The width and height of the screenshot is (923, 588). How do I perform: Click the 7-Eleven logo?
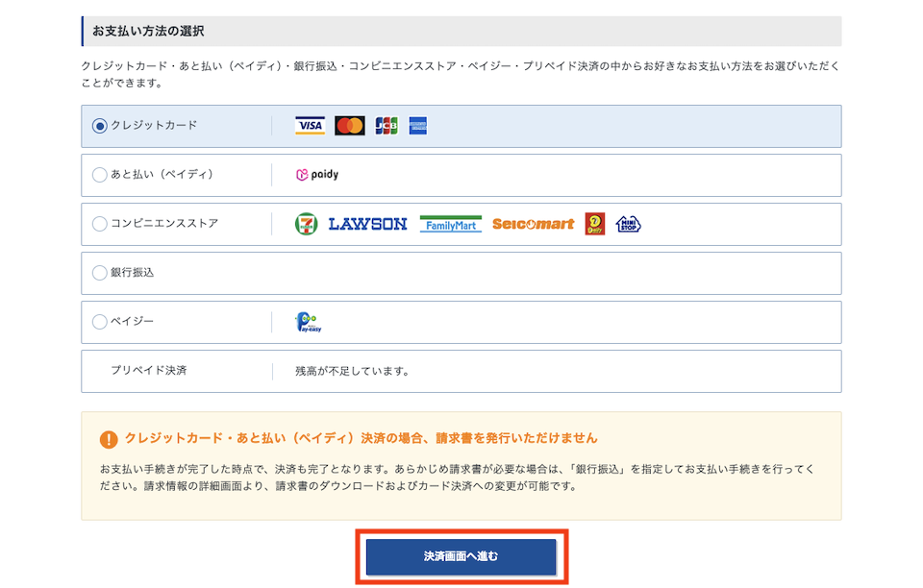pyautogui.click(x=306, y=224)
